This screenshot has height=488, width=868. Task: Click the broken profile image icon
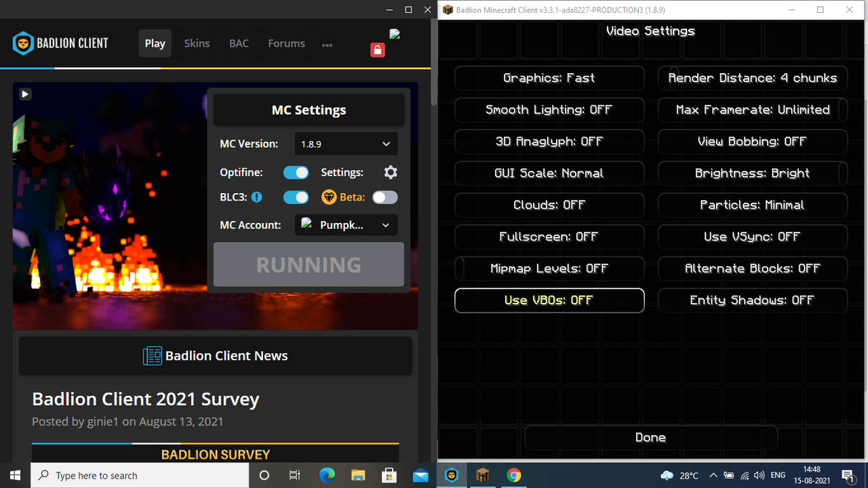click(x=395, y=35)
